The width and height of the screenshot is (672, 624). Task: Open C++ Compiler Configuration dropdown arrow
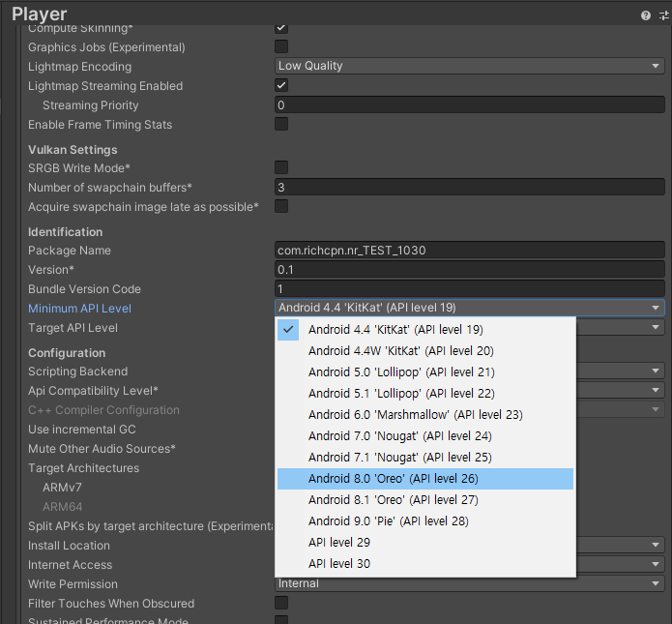(x=656, y=409)
